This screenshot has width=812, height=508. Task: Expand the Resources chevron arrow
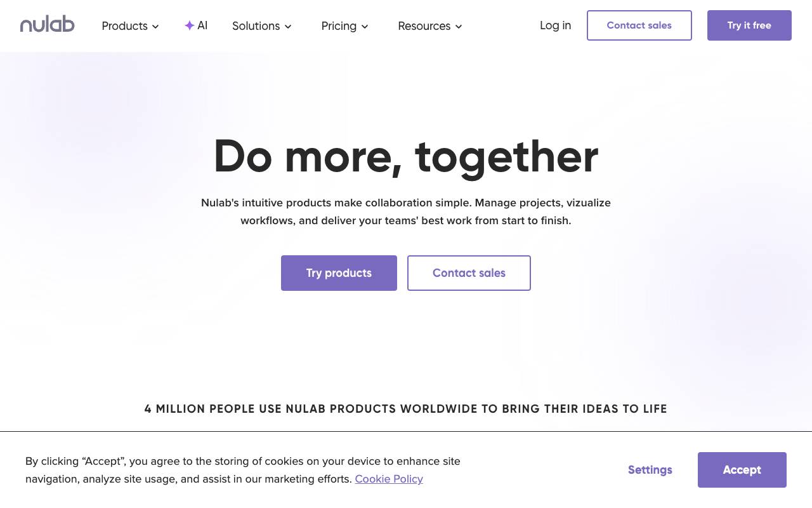(x=459, y=27)
